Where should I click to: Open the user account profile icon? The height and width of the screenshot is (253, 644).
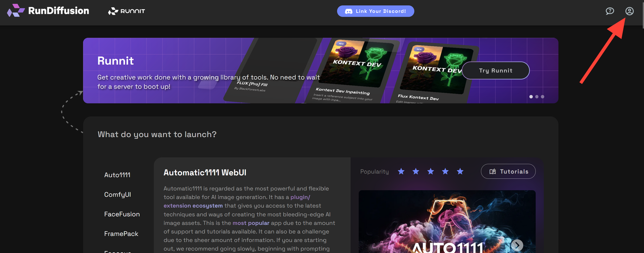pyautogui.click(x=630, y=11)
